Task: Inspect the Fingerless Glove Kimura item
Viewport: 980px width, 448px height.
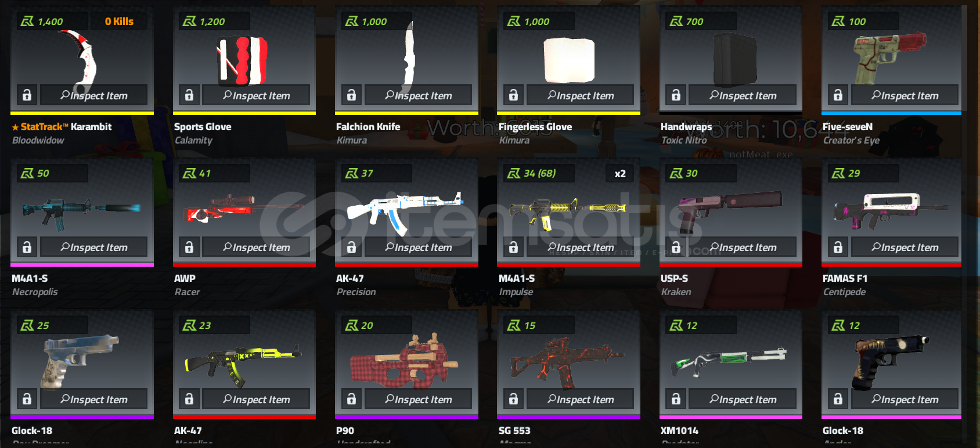Action: coord(580,95)
